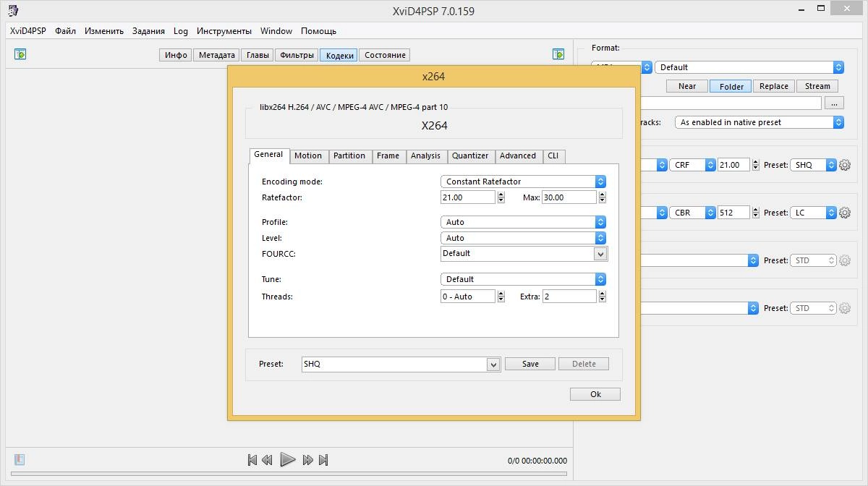Viewport: 868px width, 486px height.
Task: Click the Stream output button
Action: 817,86
